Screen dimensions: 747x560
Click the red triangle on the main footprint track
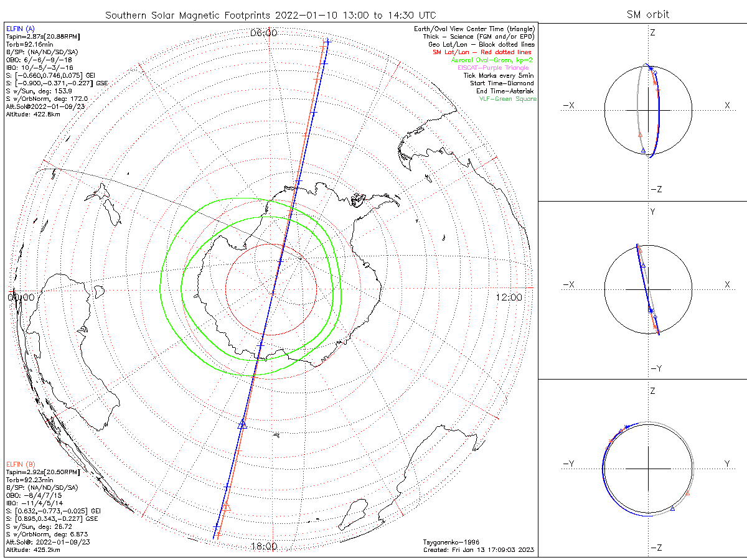pyautogui.click(x=227, y=507)
